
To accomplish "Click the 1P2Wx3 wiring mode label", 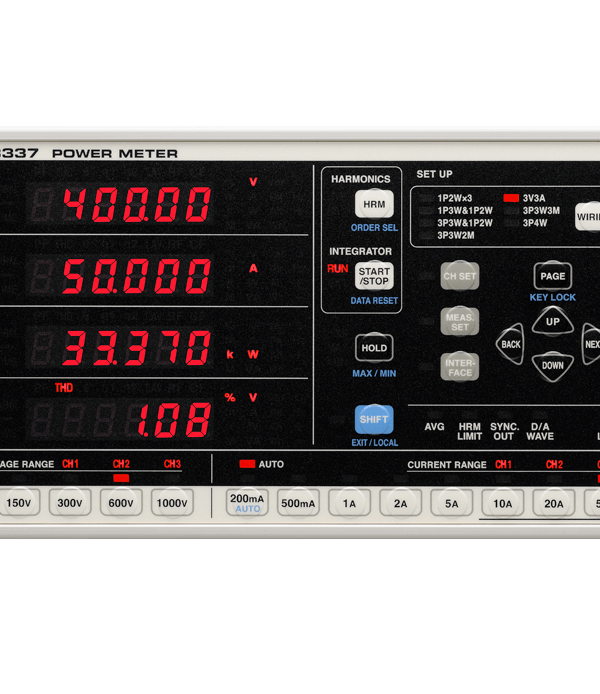I will (455, 198).
